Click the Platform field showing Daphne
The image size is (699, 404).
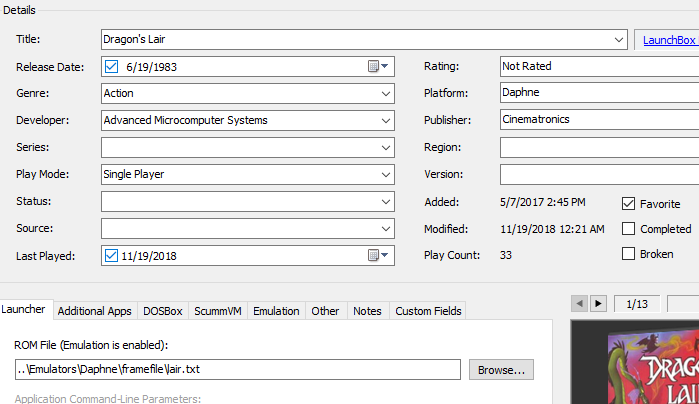click(599, 92)
